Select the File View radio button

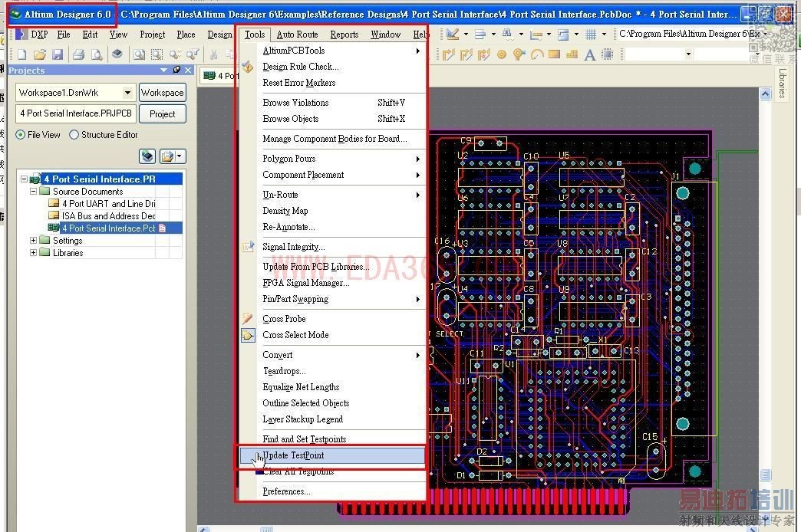pyautogui.click(x=21, y=135)
